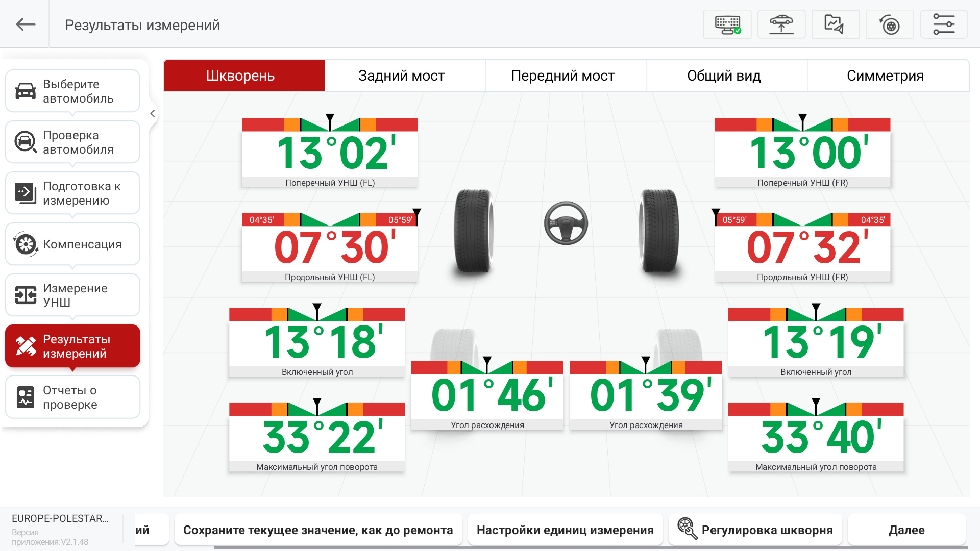Collapse the left sidebar chevron

click(152, 114)
